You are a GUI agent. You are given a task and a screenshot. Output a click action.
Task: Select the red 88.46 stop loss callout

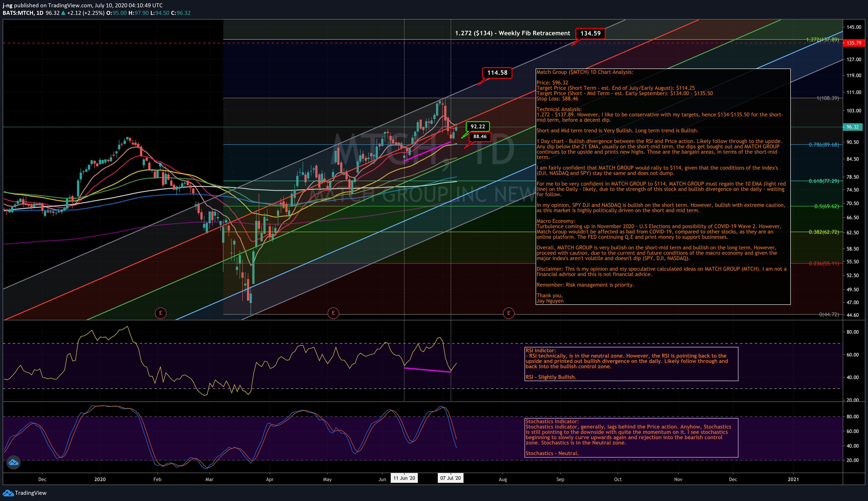tap(480, 137)
